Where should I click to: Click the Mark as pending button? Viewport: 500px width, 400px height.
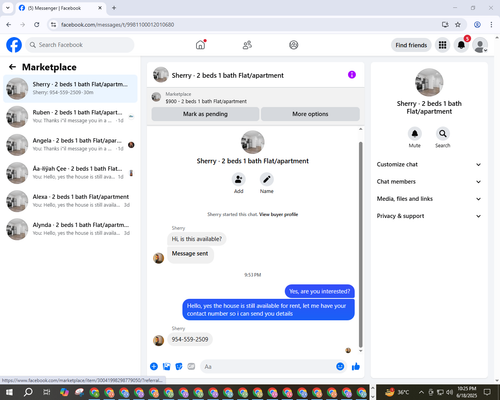click(205, 114)
